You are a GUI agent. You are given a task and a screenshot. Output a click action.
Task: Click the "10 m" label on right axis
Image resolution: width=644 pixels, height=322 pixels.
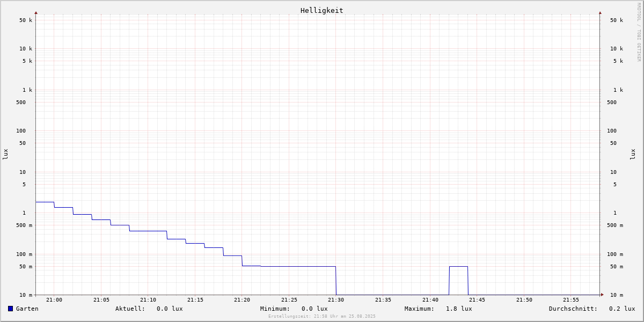point(617,295)
